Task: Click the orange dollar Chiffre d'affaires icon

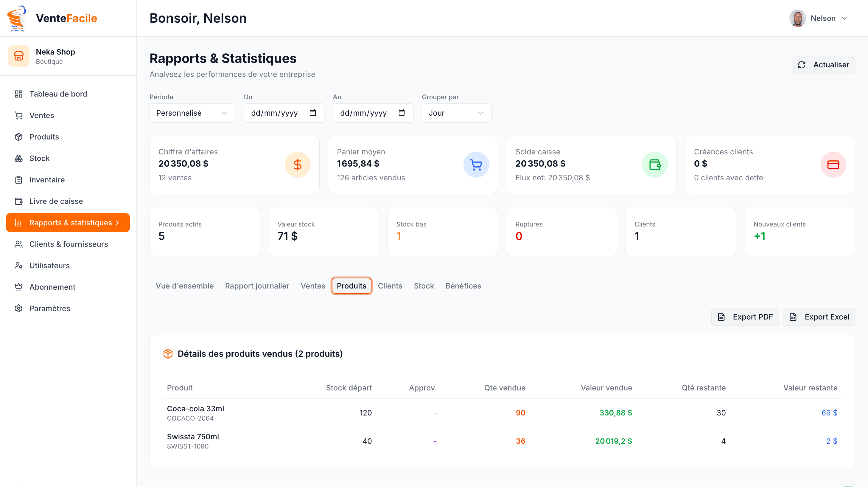Action: (x=297, y=165)
